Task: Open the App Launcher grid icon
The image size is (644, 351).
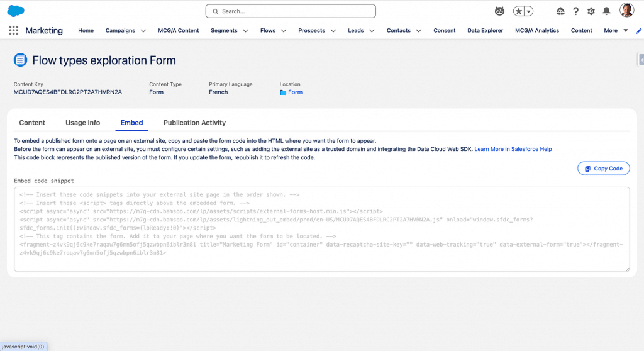Action: coord(14,30)
